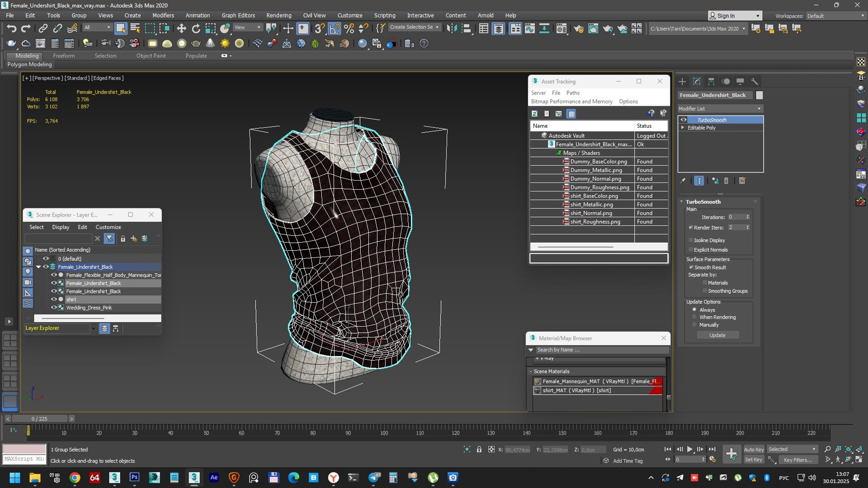Viewport: 868px width, 488px height.
Task: Uncheck the Smooth Result checkbox
Action: click(691, 267)
